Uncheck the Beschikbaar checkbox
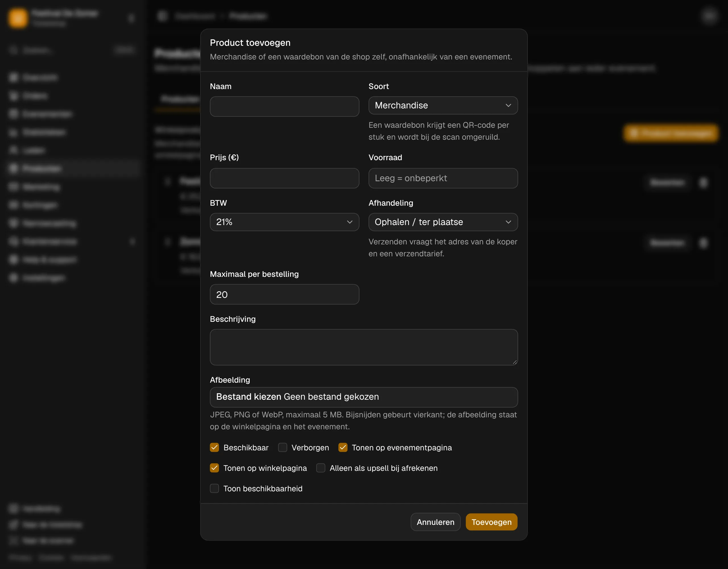 [x=214, y=447]
